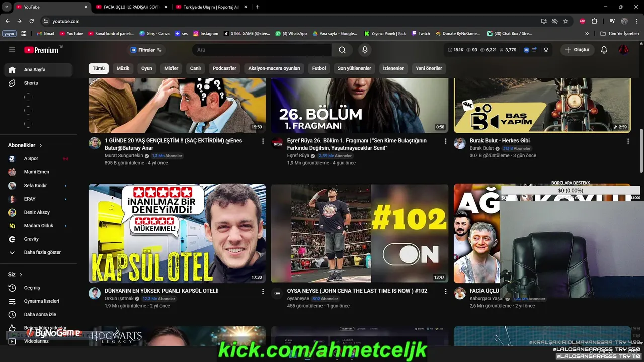
Task: Open the Gmail bookmark
Action: [45, 34]
